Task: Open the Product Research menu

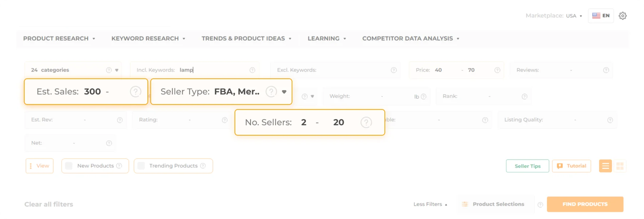Action: tap(59, 38)
